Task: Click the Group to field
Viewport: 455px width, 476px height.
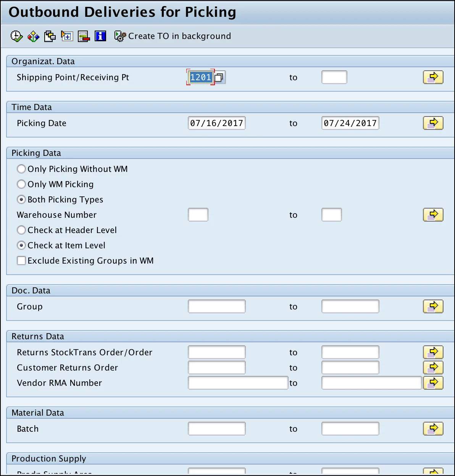Action: coord(350,306)
